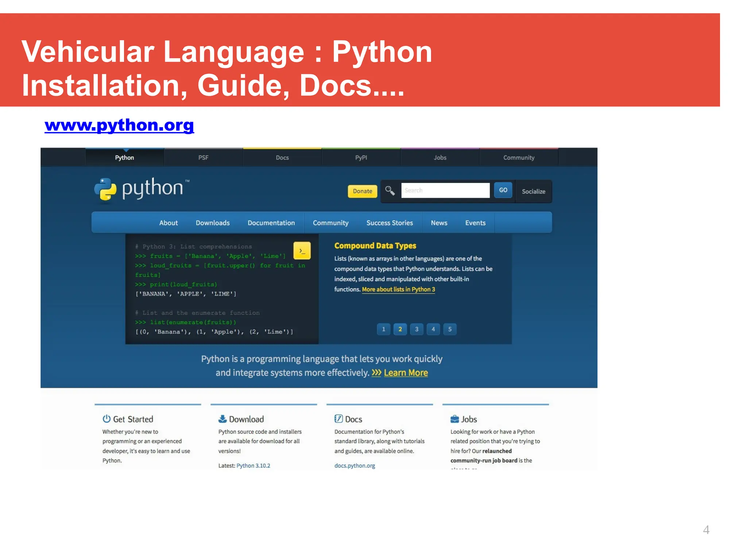Screen dimensions: 747x560
Task: Go to the PyPI tab
Action: [361, 157]
